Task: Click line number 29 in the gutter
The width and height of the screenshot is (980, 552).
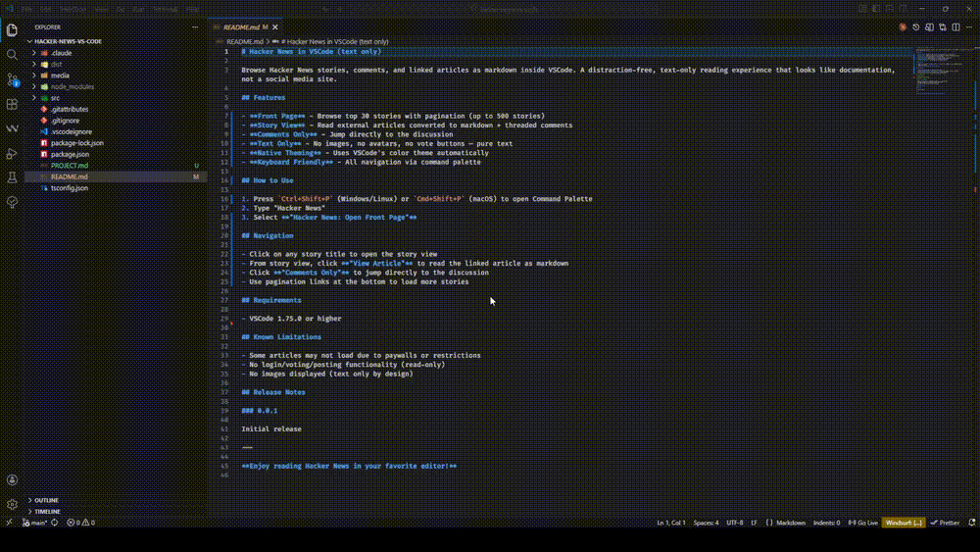Action: tap(223, 319)
